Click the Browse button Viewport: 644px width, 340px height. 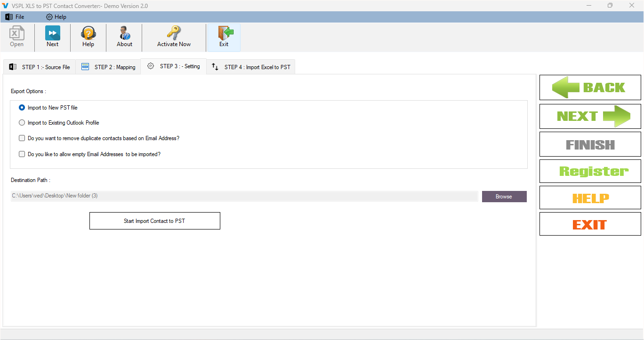pos(504,197)
